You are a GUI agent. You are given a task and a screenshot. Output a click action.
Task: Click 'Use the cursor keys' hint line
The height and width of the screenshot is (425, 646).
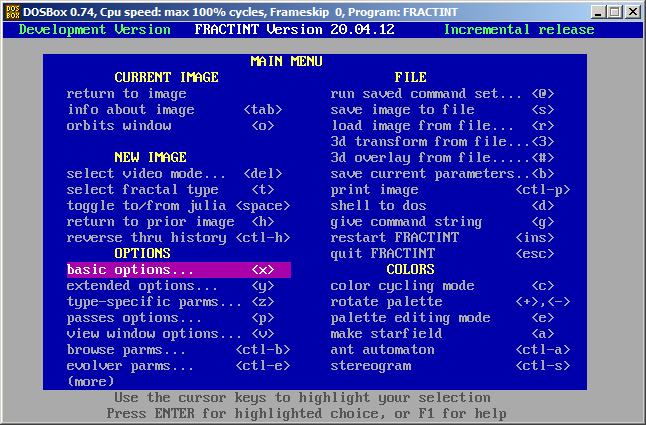tap(302, 398)
